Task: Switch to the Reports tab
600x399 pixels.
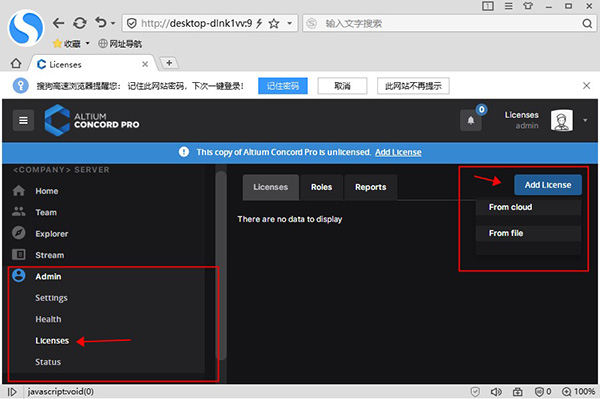Action: pos(370,187)
